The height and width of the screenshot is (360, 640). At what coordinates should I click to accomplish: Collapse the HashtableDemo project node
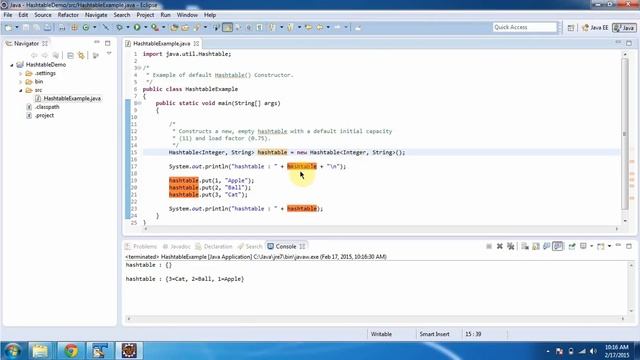coord(12,65)
